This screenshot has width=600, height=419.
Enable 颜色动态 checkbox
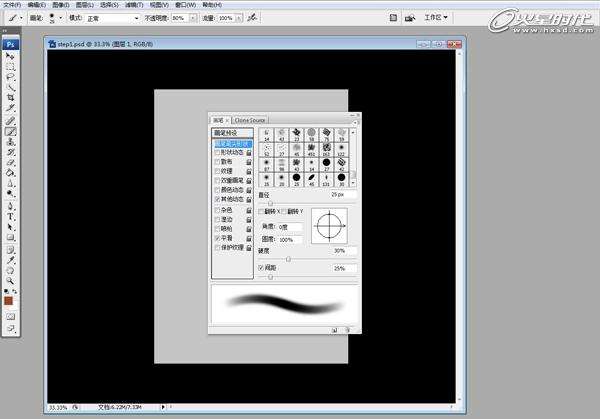point(217,190)
